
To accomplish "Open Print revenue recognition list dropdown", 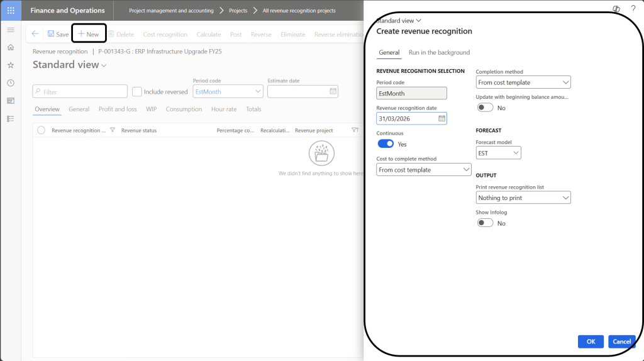I will coord(523,197).
